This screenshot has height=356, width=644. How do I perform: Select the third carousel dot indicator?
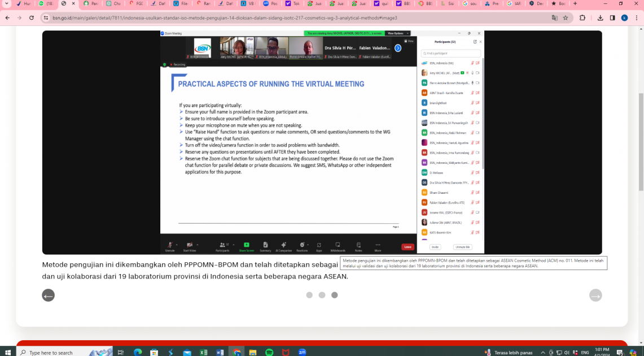click(x=334, y=295)
